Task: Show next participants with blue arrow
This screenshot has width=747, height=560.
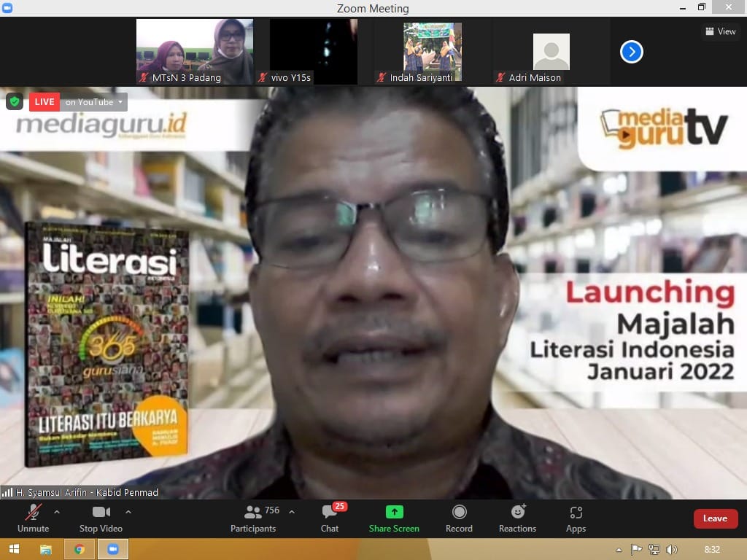Action: tap(631, 52)
